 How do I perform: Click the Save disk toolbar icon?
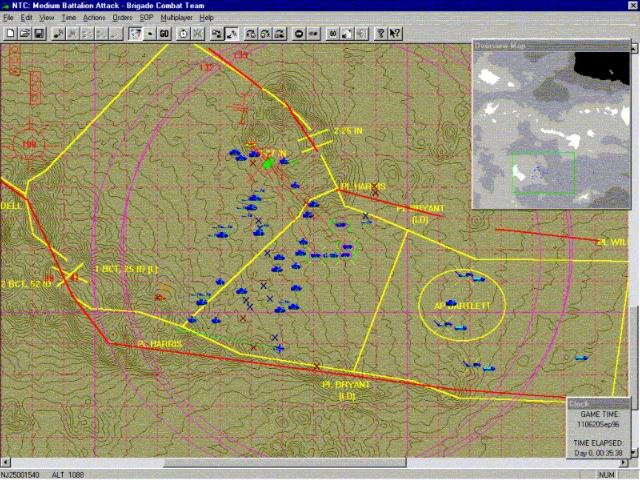coord(38,33)
